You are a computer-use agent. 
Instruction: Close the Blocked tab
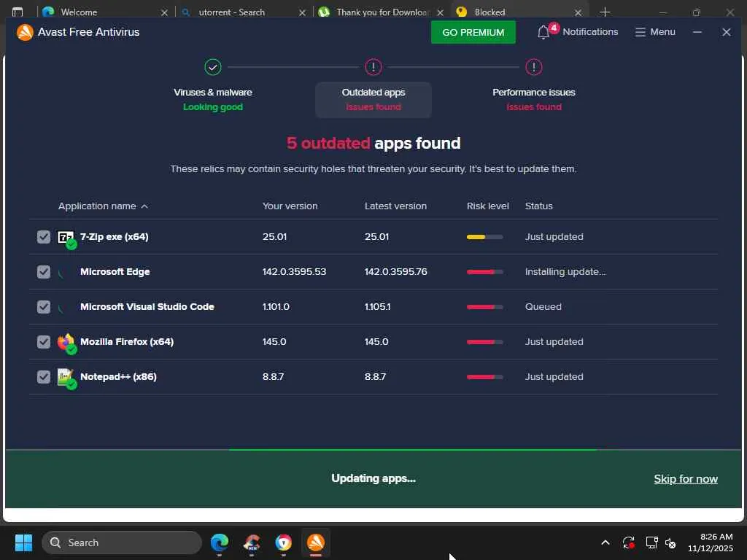coord(578,12)
